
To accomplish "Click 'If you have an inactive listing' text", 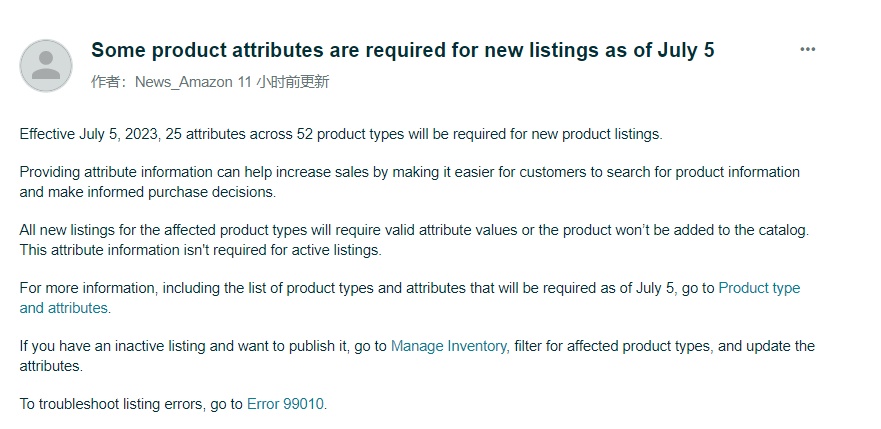I will (x=112, y=346).
